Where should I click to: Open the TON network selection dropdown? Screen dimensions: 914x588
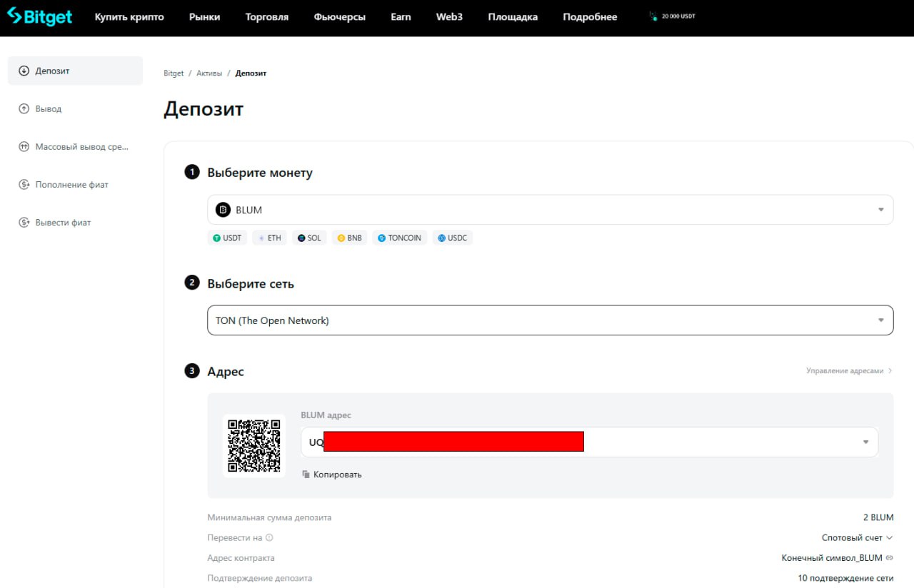[x=550, y=320]
